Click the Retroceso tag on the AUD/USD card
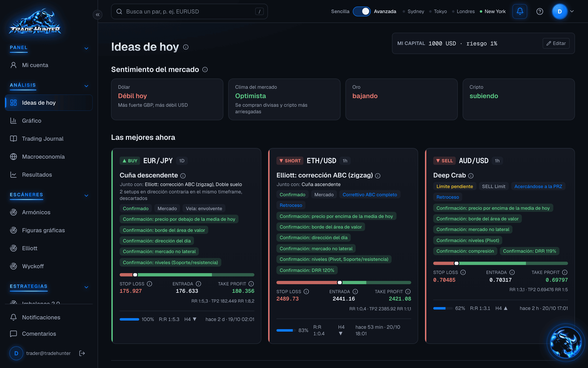The image size is (588, 368). point(448,197)
